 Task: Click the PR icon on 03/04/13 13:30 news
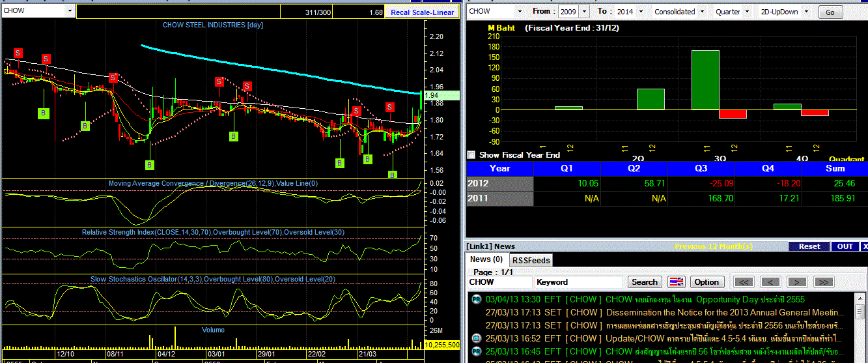click(476, 299)
